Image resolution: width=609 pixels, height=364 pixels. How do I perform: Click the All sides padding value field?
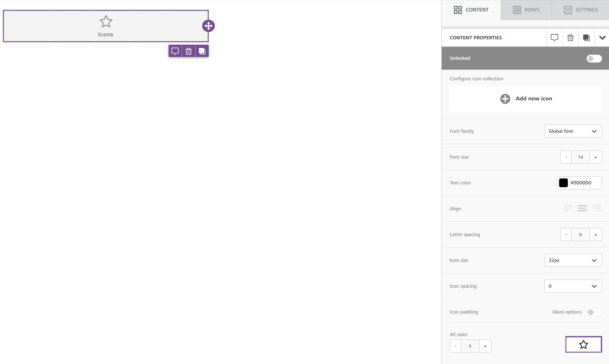click(x=470, y=346)
